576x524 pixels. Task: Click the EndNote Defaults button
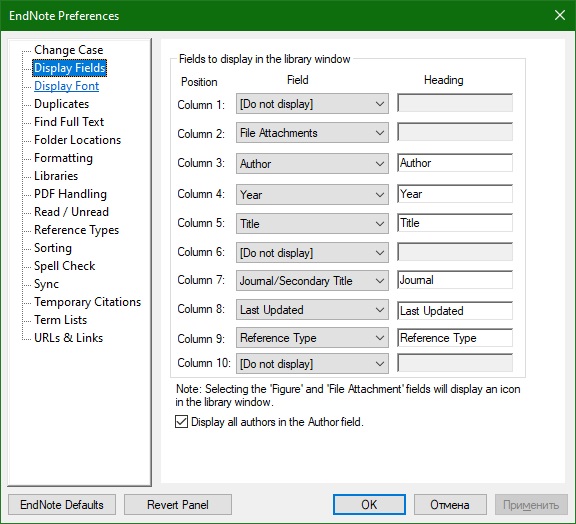click(x=62, y=505)
